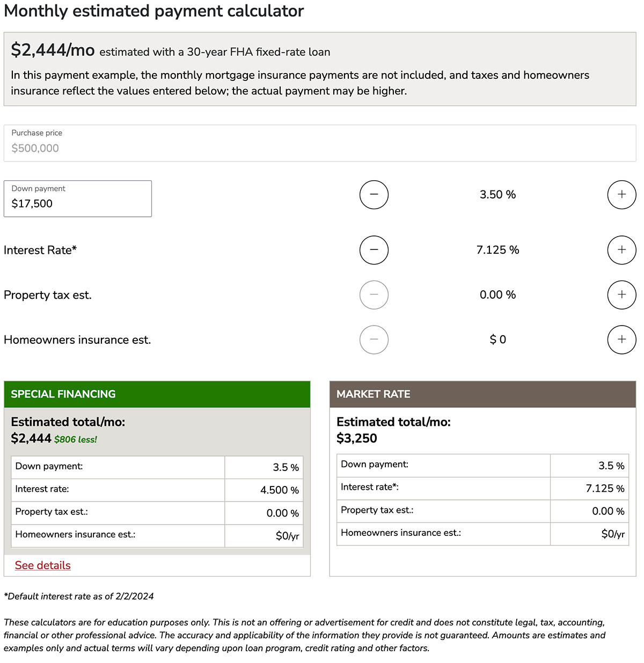Click the homeowners insurance minus button
The image size is (644, 663).
[374, 340]
